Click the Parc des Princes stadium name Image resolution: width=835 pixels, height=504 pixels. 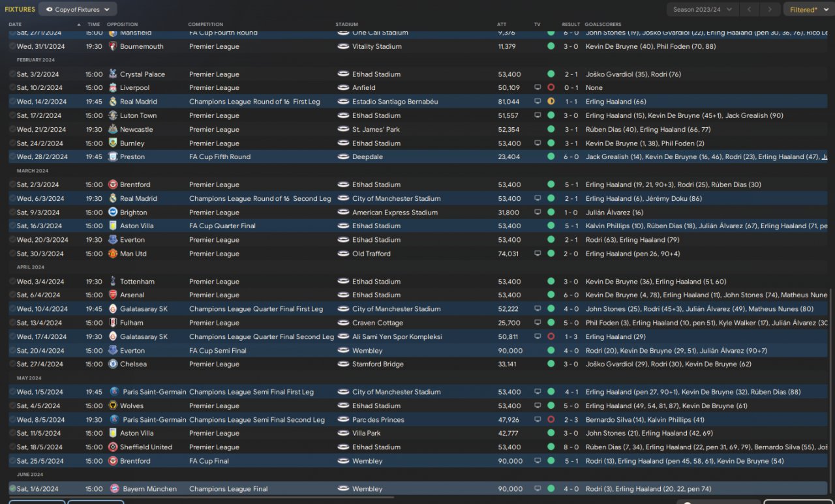click(x=378, y=420)
